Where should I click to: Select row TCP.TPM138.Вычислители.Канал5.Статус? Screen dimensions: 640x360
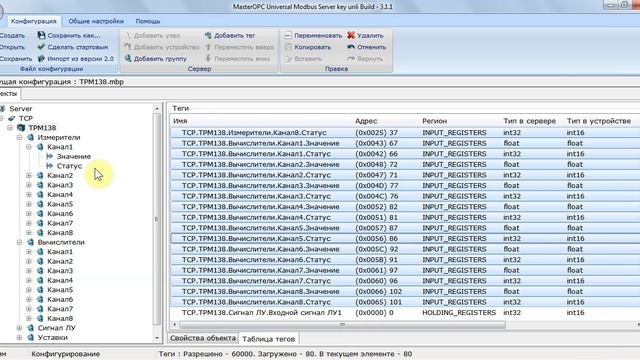[405, 238]
